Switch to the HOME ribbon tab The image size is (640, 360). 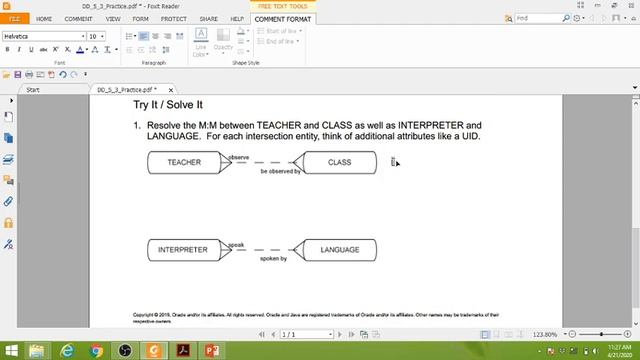pos(44,19)
